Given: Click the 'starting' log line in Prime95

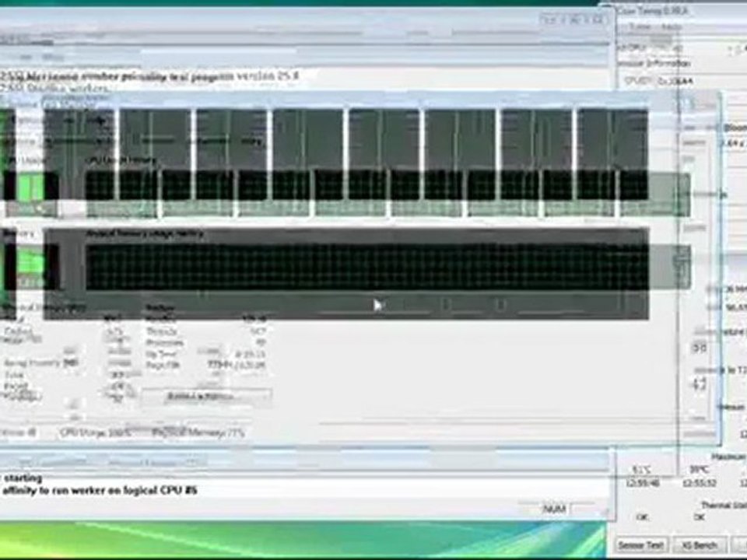Looking at the screenshot, I should click(23, 478).
